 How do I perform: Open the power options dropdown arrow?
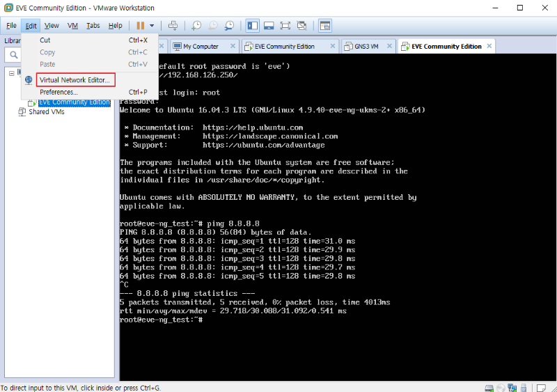click(152, 26)
